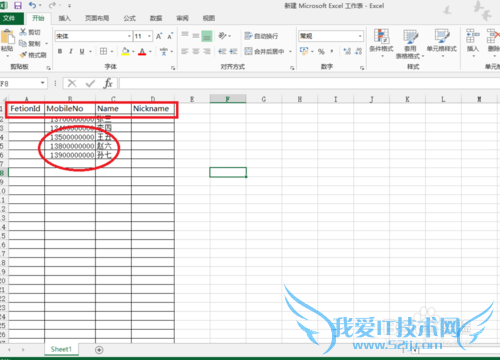Click the Top Align icon
Image resolution: width=500 pixels, height=360 pixels.
click(185, 35)
